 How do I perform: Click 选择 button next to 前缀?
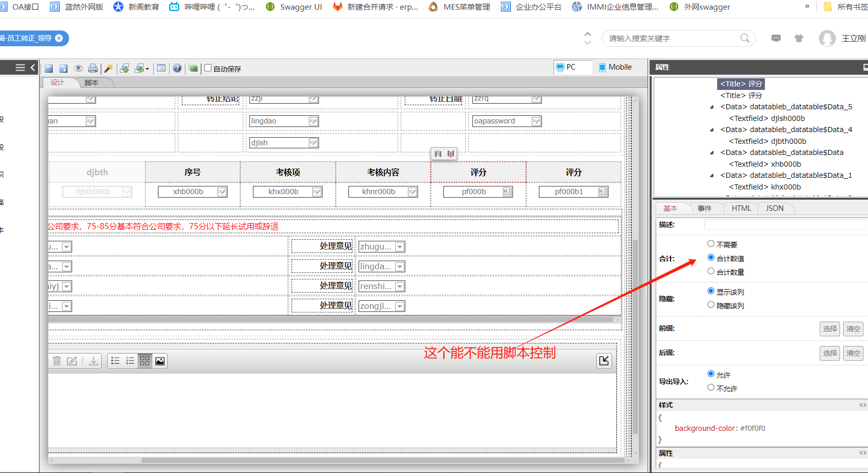829,329
